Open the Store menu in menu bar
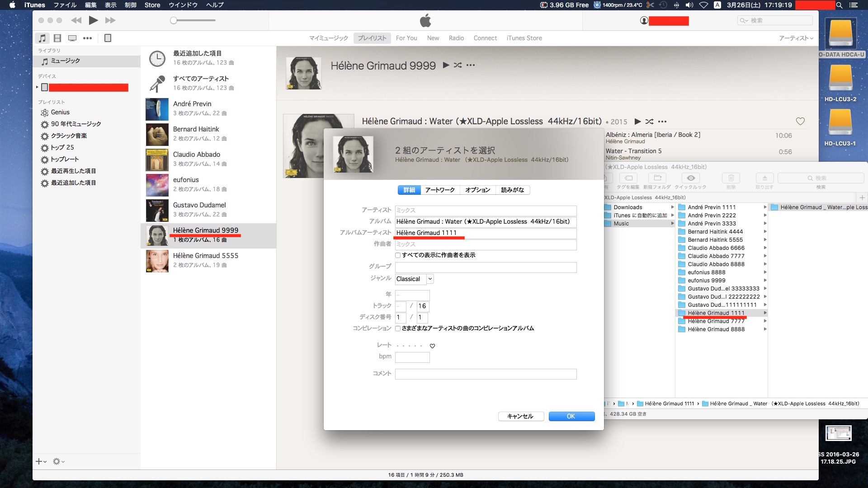Screen dimensions: 868x488 (152, 5)
